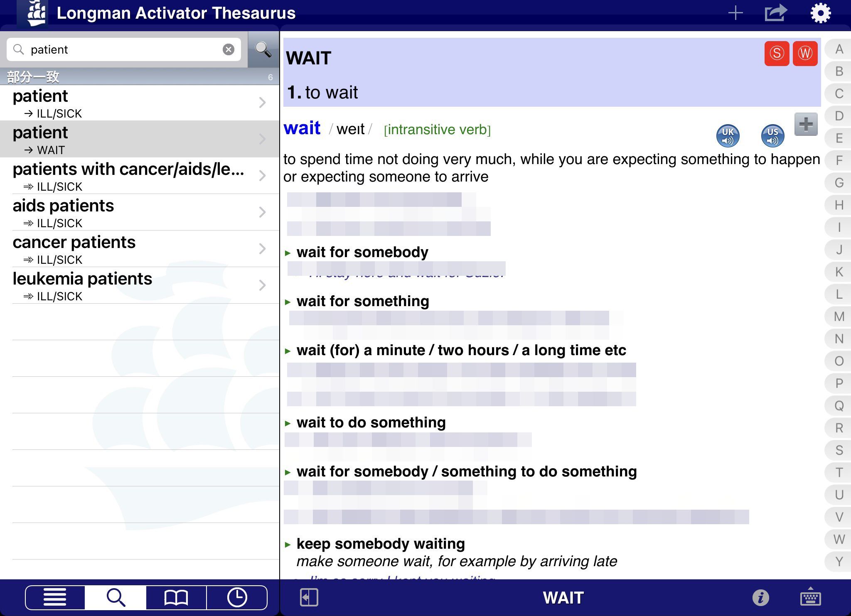The image size is (851, 616).
Task: Expand 'wait (for) a minute' pattern
Action: click(x=461, y=350)
